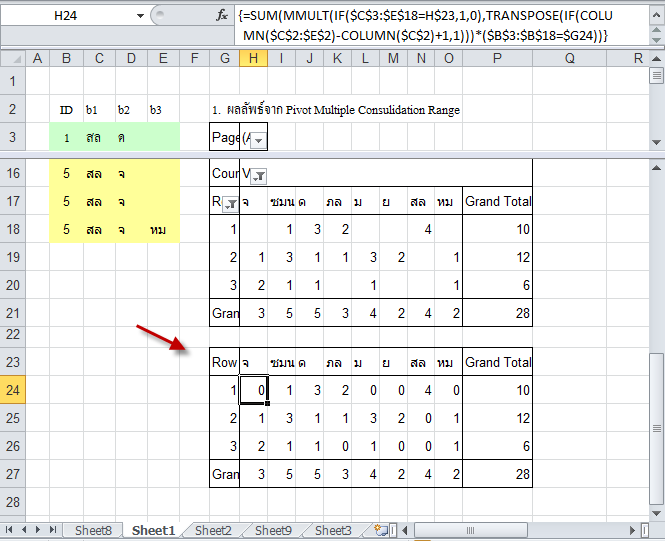Open the Name Box dropdown arrow

click(x=139, y=17)
